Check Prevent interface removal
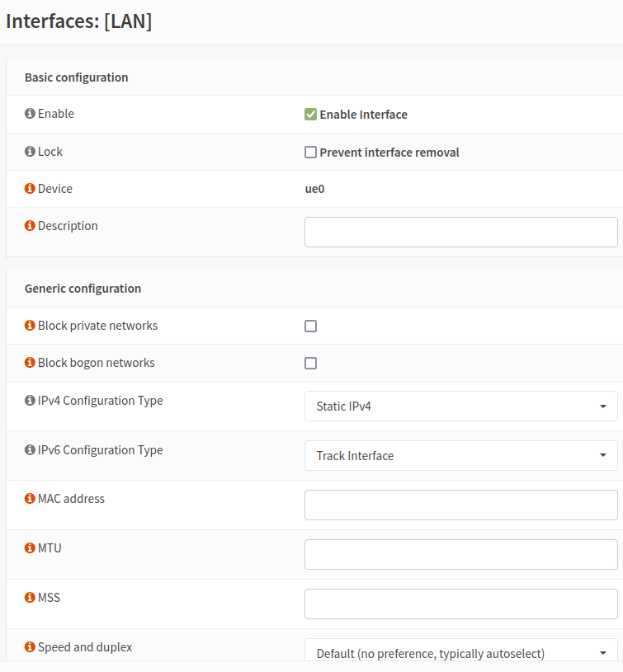 pos(311,153)
